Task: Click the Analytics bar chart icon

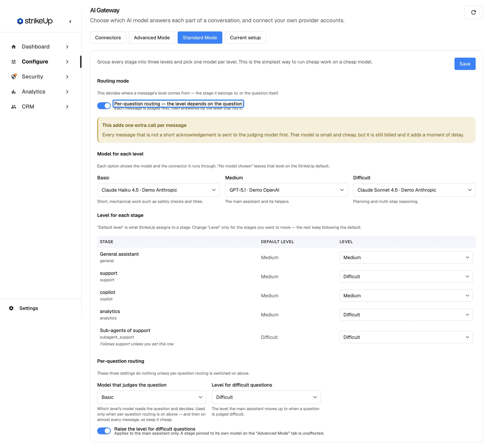Action: [14, 92]
